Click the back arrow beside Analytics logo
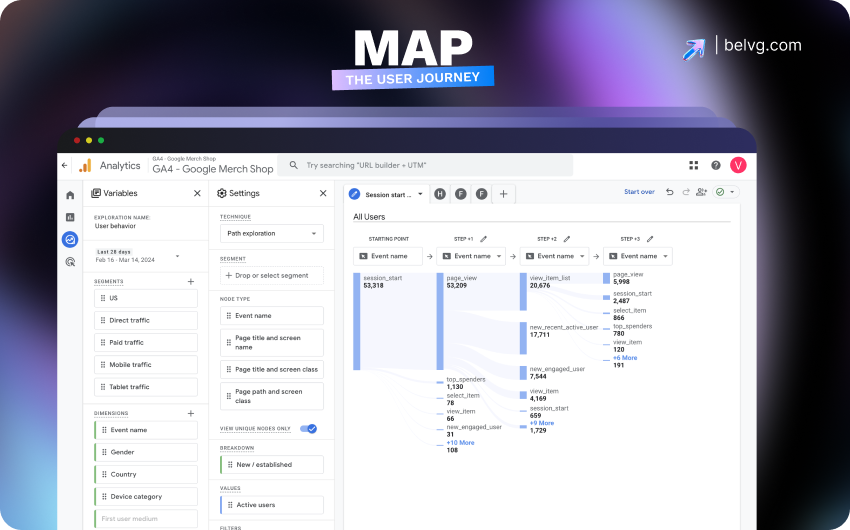 pyautogui.click(x=65, y=166)
